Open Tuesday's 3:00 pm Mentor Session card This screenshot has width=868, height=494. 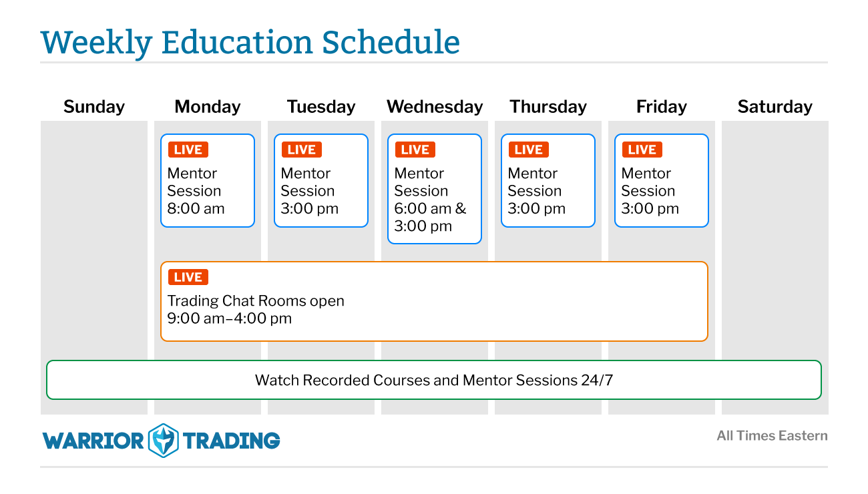321,181
